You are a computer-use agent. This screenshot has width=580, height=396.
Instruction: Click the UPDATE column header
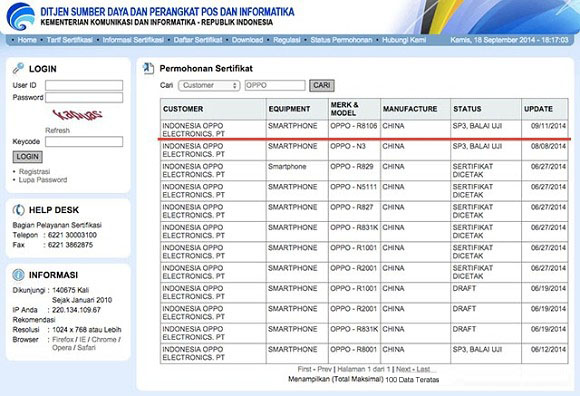[545, 109]
